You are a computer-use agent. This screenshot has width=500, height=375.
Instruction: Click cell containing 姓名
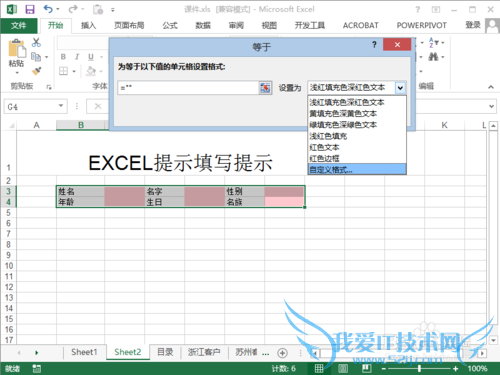pos(80,191)
